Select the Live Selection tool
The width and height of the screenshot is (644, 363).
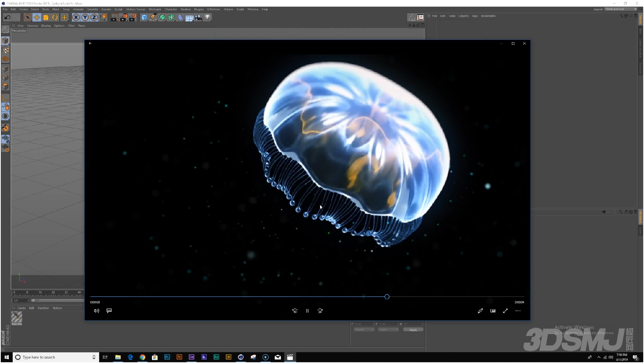[x=28, y=17]
